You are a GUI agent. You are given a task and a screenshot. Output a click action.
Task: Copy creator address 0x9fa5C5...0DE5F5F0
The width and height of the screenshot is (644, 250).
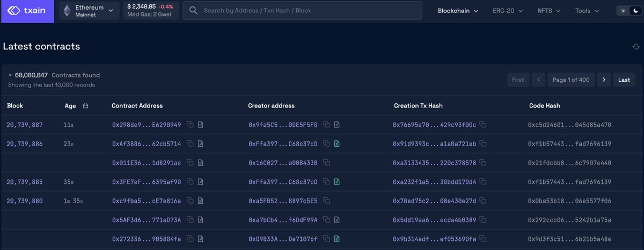coord(326,125)
